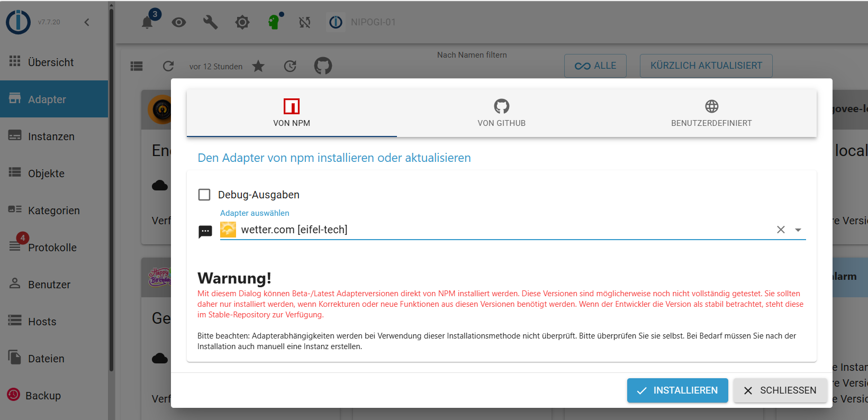Open the adapter dropdown arrow
The image size is (868, 420).
(x=798, y=230)
